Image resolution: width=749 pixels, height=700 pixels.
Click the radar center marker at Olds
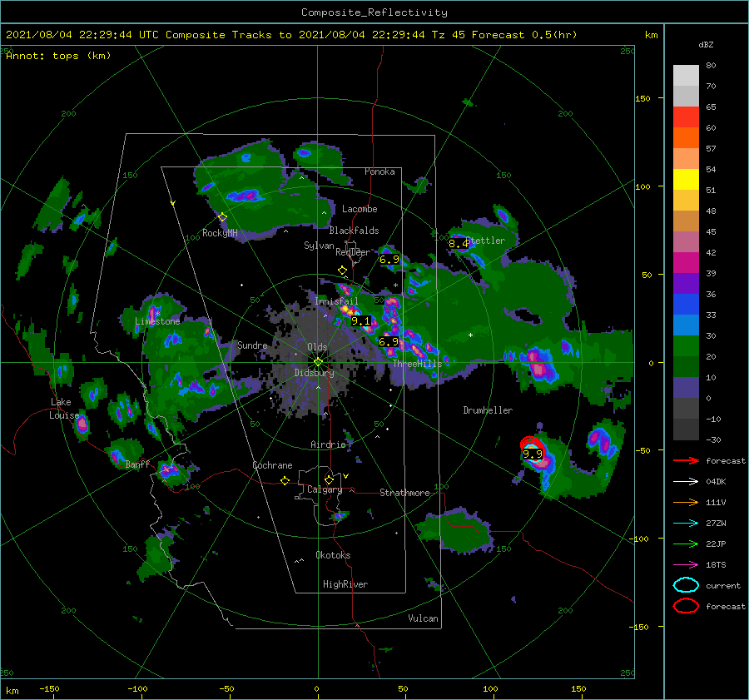pos(318,362)
